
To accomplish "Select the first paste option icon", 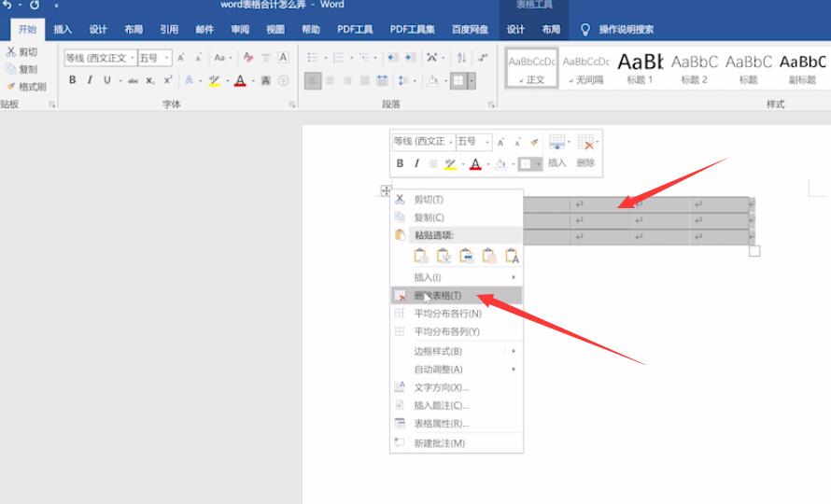I will 421,256.
